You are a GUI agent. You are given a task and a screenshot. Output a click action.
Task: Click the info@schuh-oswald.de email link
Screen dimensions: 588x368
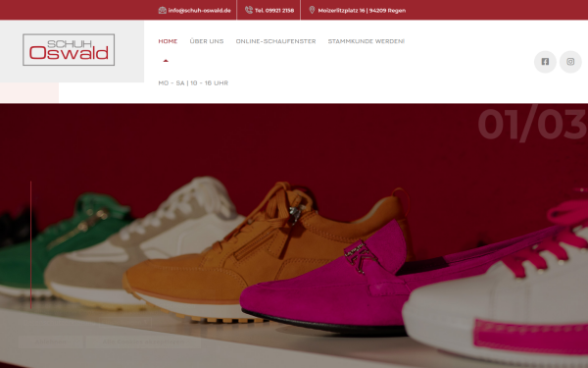(x=200, y=11)
